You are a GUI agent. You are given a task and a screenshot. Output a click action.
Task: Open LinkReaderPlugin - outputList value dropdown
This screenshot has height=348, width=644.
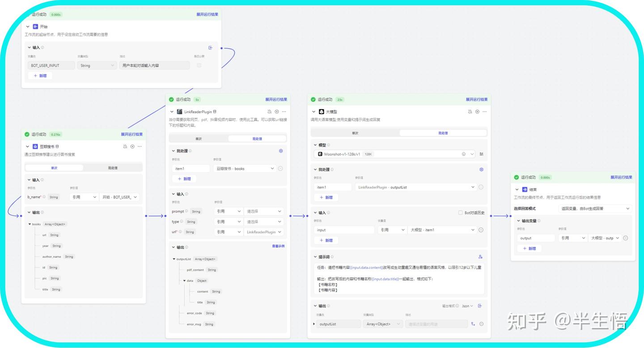point(416,187)
